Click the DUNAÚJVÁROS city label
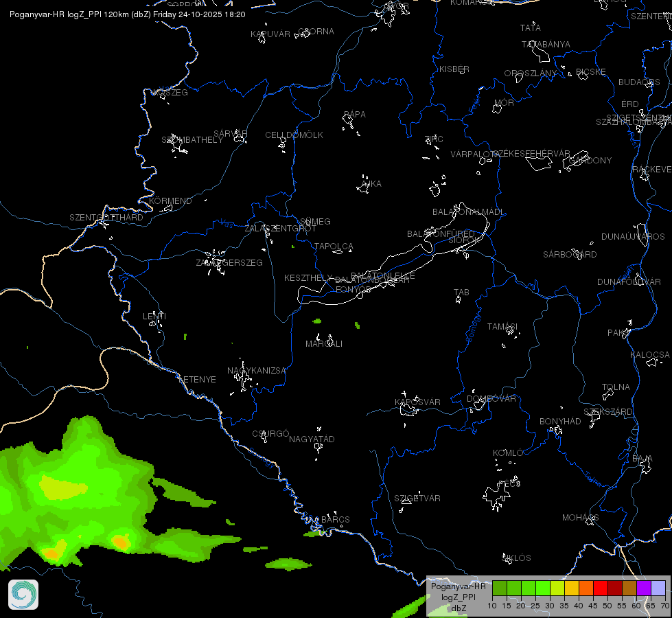Image resolution: width=672 pixels, height=618 pixels. click(633, 237)
